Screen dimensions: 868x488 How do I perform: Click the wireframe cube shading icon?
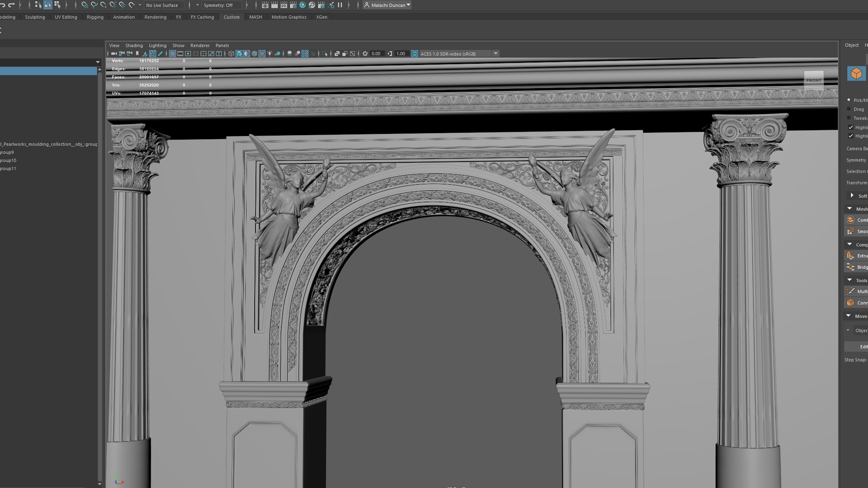point(231,54)
